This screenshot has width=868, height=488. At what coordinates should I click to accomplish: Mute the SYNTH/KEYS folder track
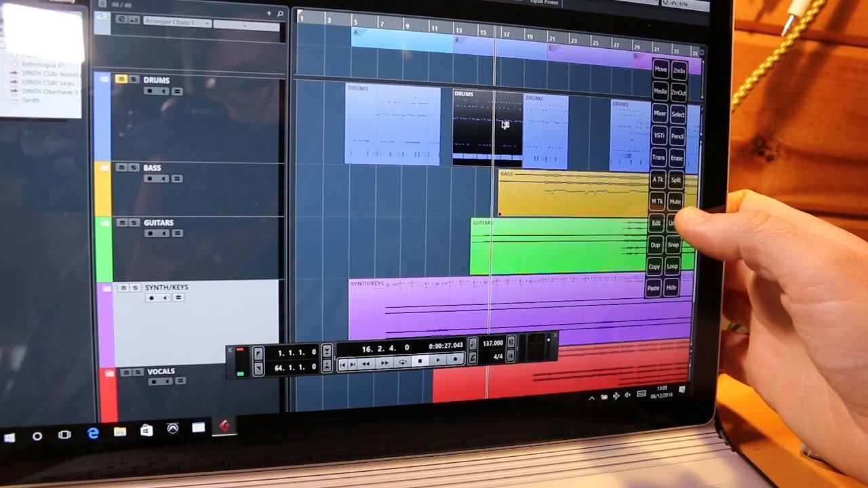pos(123,288)
